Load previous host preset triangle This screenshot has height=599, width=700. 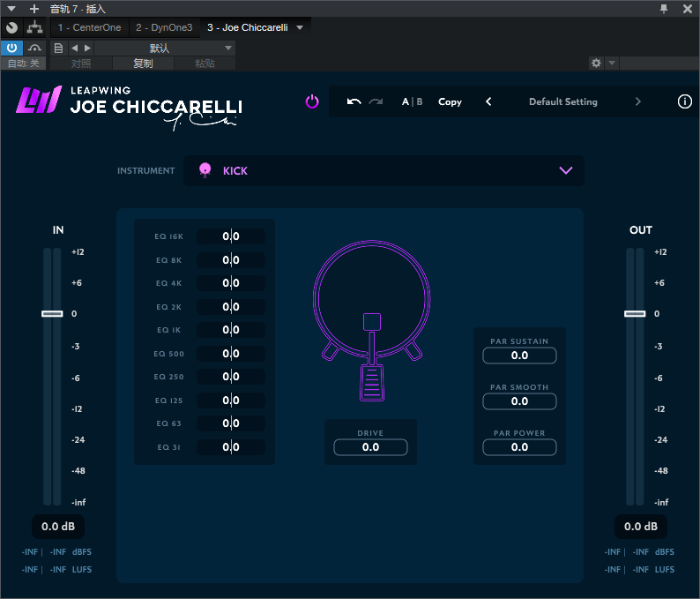[75, 48]
